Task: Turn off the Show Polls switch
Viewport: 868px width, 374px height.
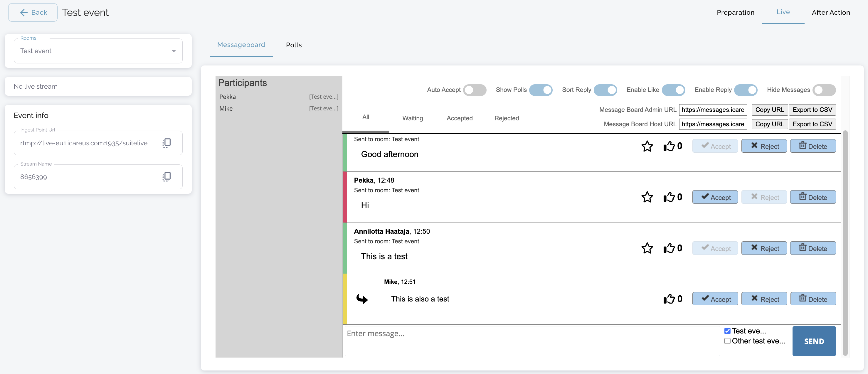Action: [541, 90]
